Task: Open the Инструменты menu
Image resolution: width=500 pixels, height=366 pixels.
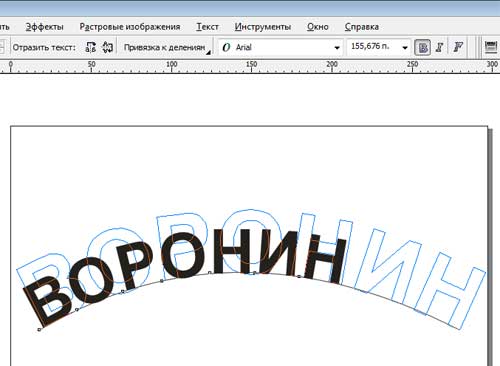Action: tap(263, 27)
